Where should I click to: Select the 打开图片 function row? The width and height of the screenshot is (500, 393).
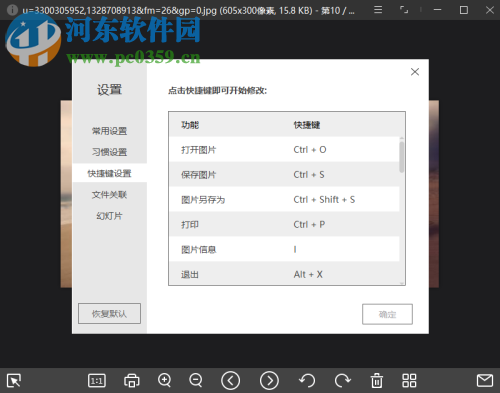click(x=284, y=150)
